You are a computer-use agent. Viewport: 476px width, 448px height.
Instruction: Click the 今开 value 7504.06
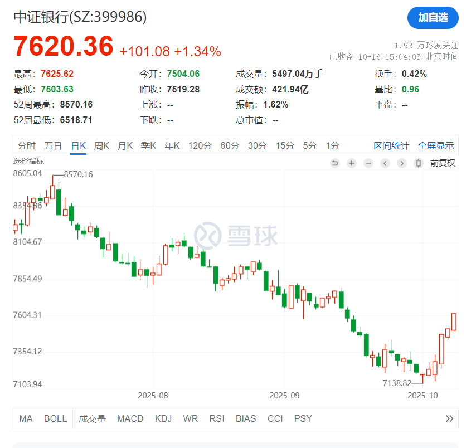(x=183, y=74)
